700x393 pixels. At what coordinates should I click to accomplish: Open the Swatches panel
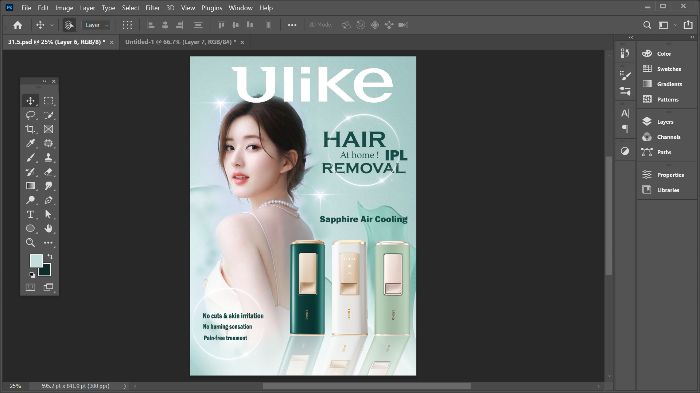(669, 69)
